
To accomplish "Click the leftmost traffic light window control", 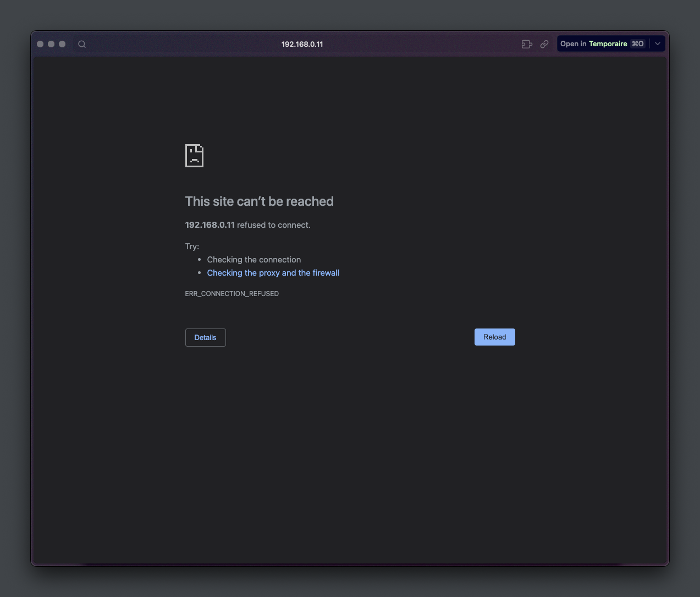I will point(40,43).
